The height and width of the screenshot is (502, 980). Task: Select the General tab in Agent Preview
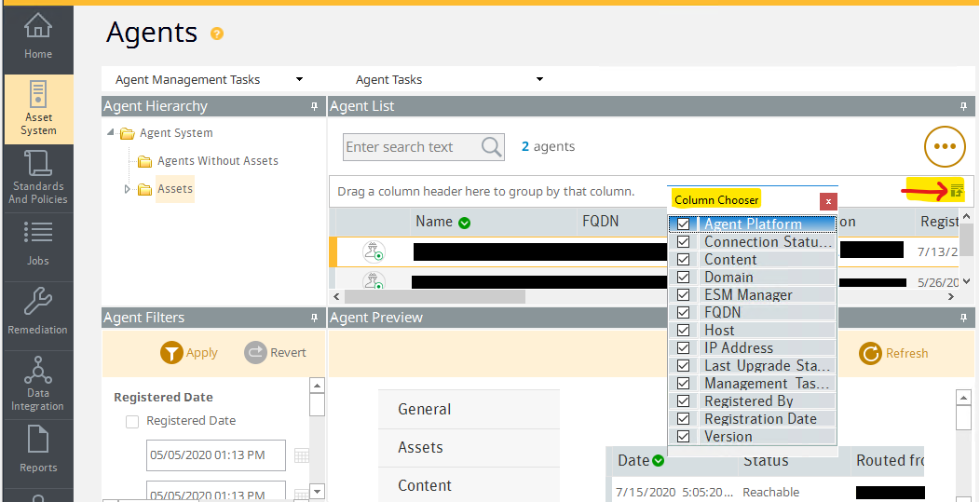pos(425,409)
